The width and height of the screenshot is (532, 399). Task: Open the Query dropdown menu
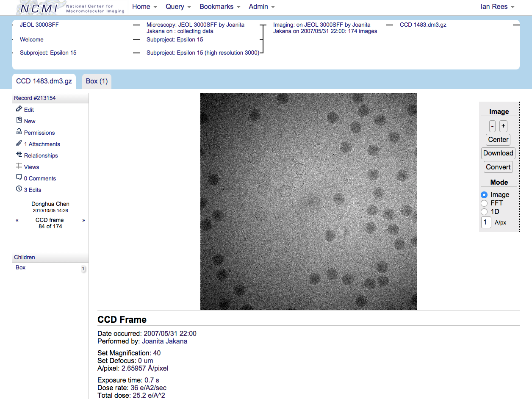click(x=178, y=7)
